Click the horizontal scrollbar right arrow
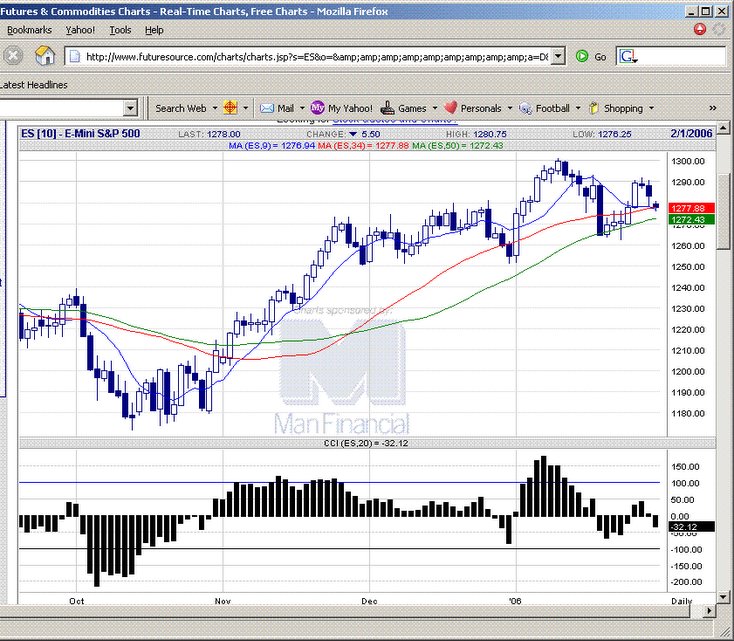 (710, 611)
